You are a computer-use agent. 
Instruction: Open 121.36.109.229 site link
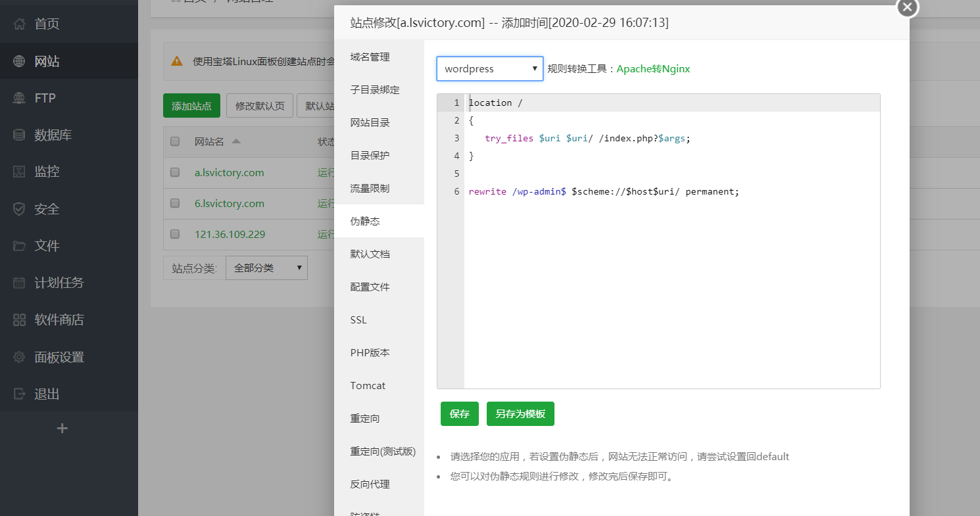coord(230,235)
